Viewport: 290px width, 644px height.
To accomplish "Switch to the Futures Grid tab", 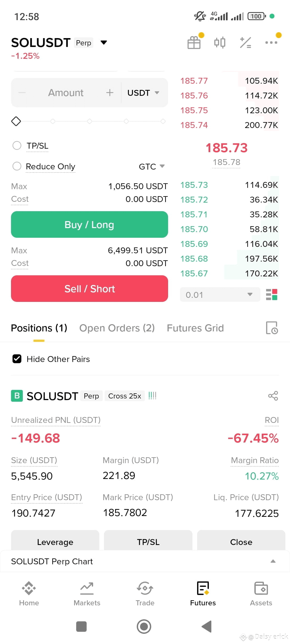I will 195,328.
